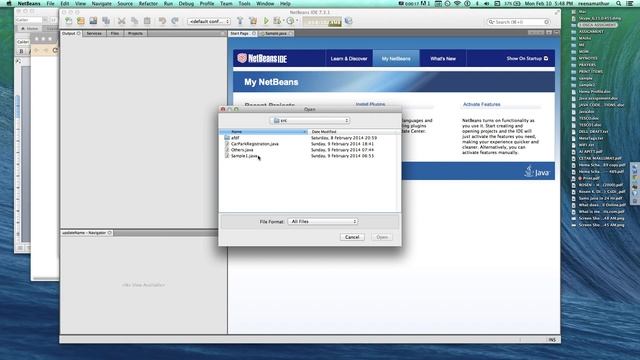
Task: Open the What's New tab
Action: pos(443,58)
